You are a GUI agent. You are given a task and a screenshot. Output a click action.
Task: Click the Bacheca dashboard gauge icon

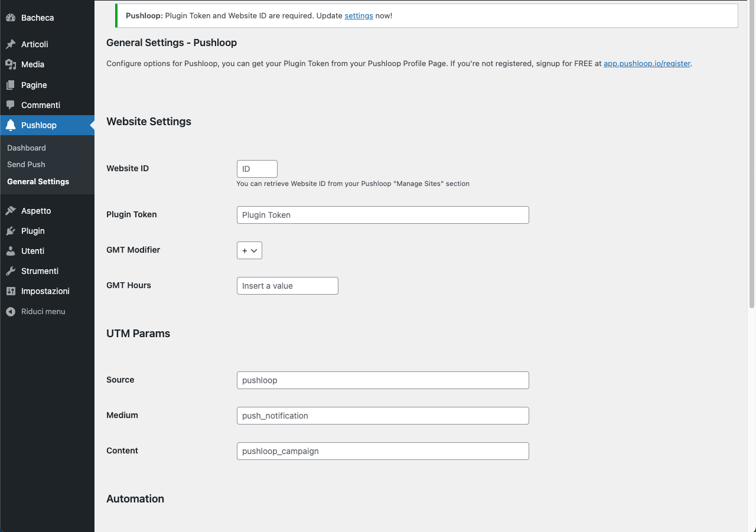click(11, 18)
